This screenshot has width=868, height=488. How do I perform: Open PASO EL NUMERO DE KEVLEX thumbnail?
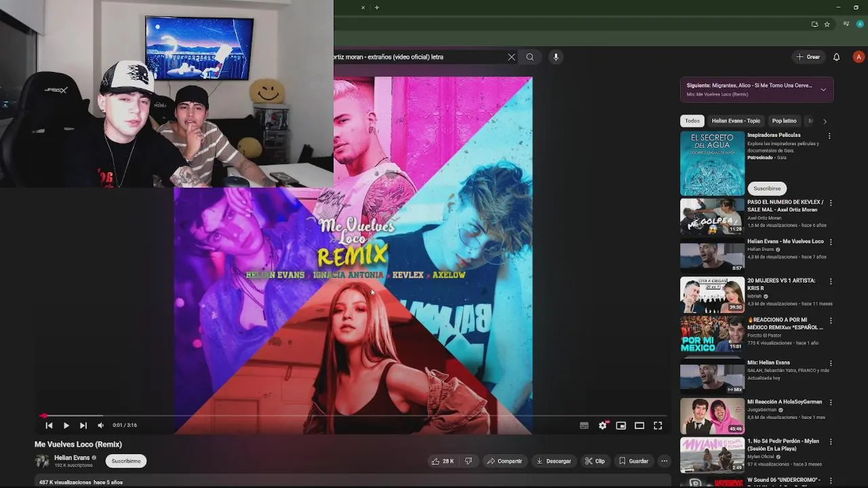coord(712,216)
